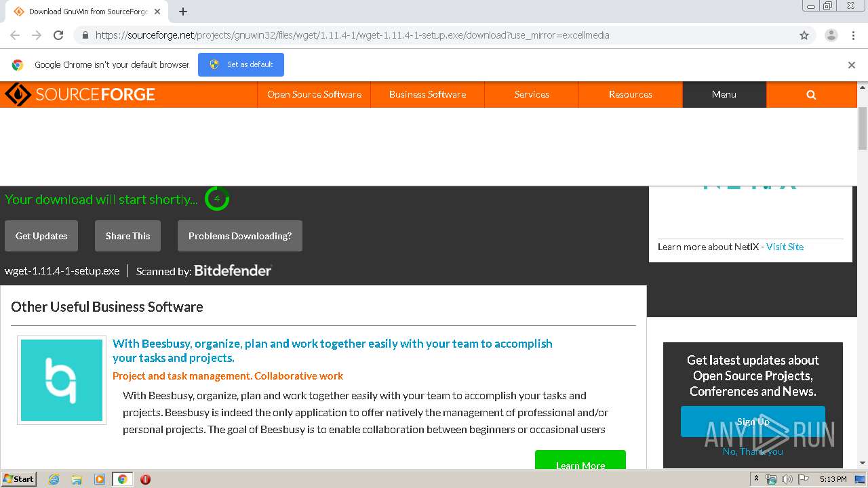Click the SourceForge logo

coord(80,94)
